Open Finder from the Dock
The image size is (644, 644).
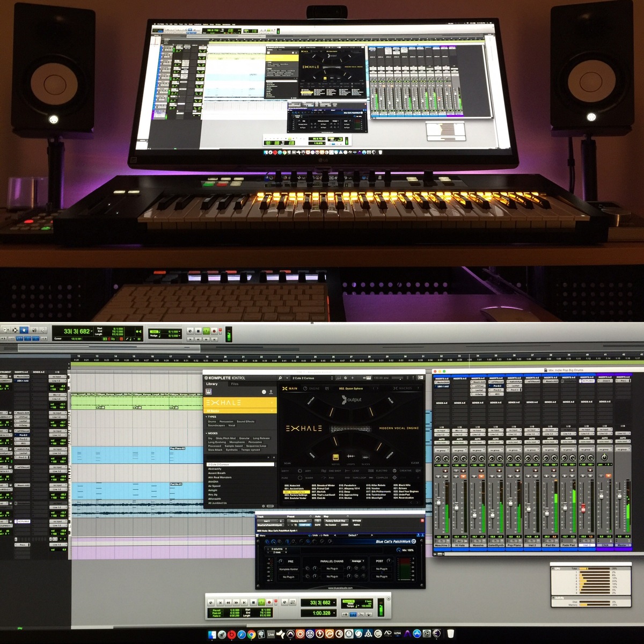pyautogui.click(x=212, y=634)
